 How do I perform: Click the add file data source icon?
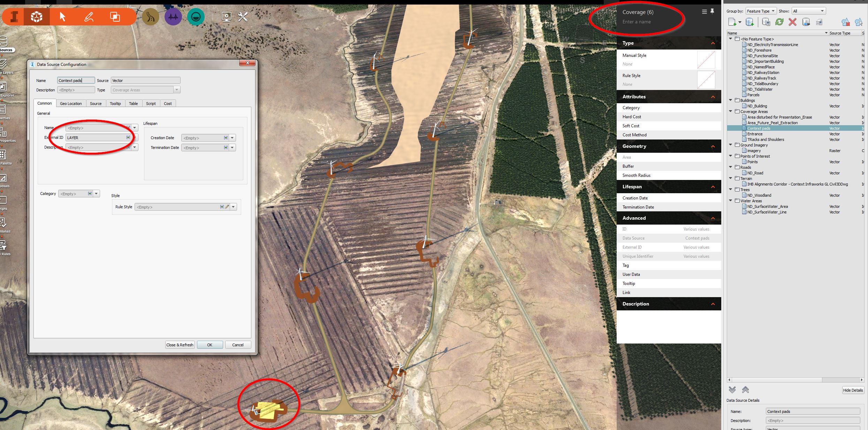point(732,22)
